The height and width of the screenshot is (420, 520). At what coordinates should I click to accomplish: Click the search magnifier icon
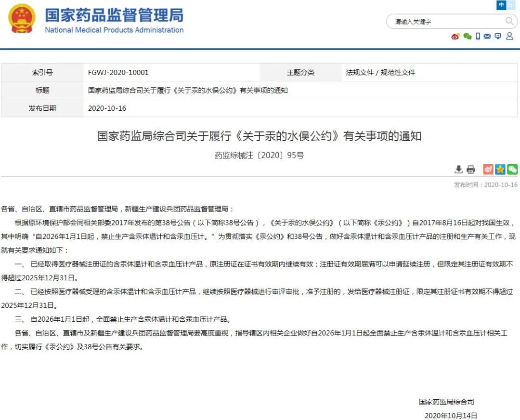tap(509, 21)
